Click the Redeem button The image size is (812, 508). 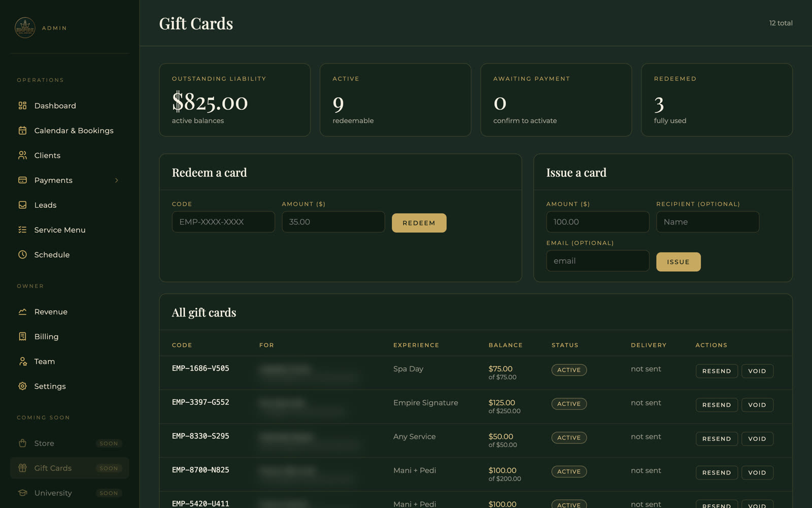point(419,223)
